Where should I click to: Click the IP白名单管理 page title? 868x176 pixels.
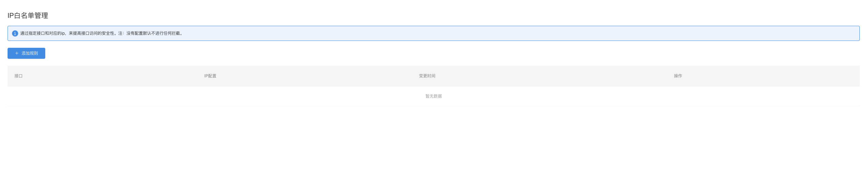click(28, 15)
